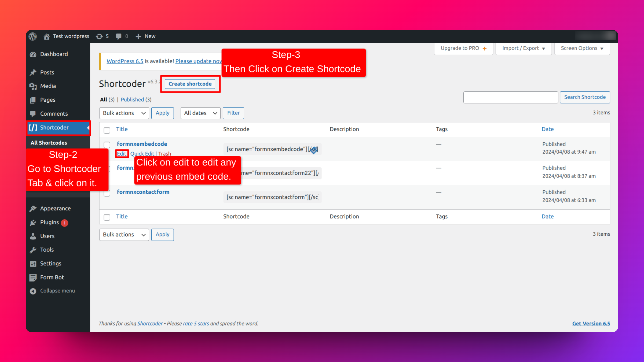Click the Dashboard gauge icon
644x362 pixels.
(x=33, y=54)
